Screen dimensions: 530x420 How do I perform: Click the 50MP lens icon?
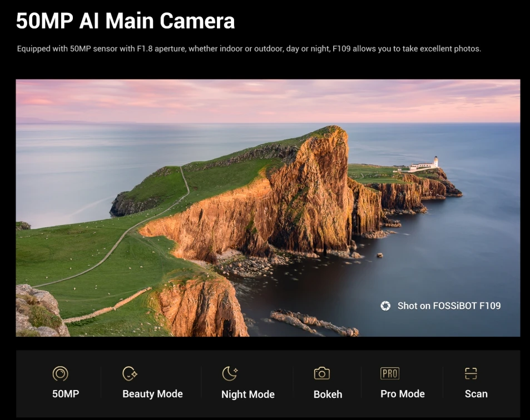point(61,373)
